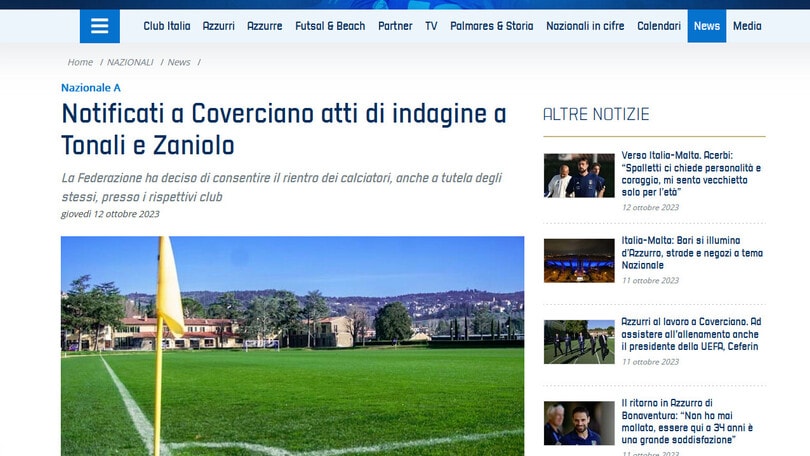Go to Home breadcrumb link

80,62
